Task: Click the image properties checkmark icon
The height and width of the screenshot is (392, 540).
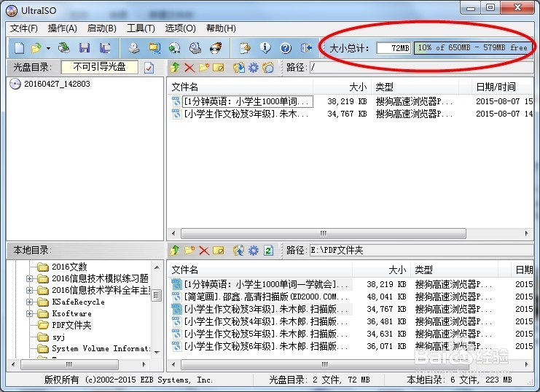Action: coord(149,68)
